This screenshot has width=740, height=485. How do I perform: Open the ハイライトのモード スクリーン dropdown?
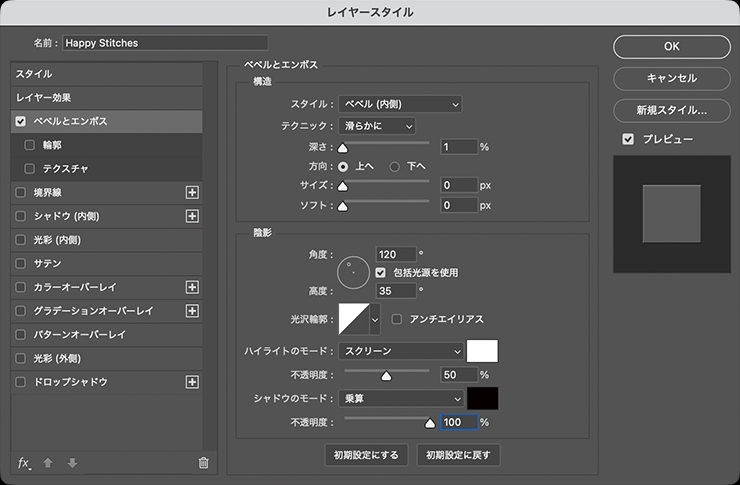[402, 351]
